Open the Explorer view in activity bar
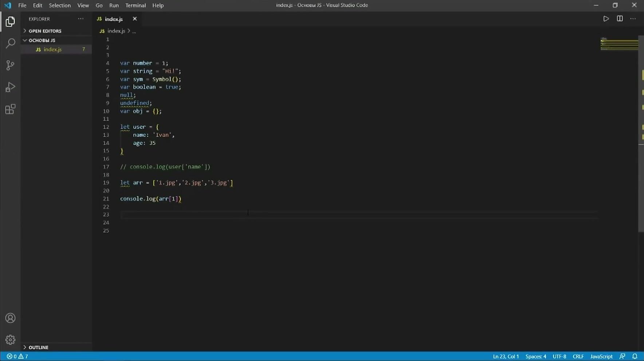Screen dimensions: 644x361 pyautogui.click(x=10, y=22)
